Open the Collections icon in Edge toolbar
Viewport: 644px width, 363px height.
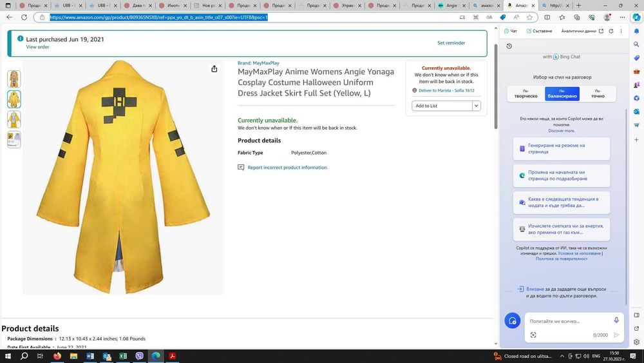point(576,17)
